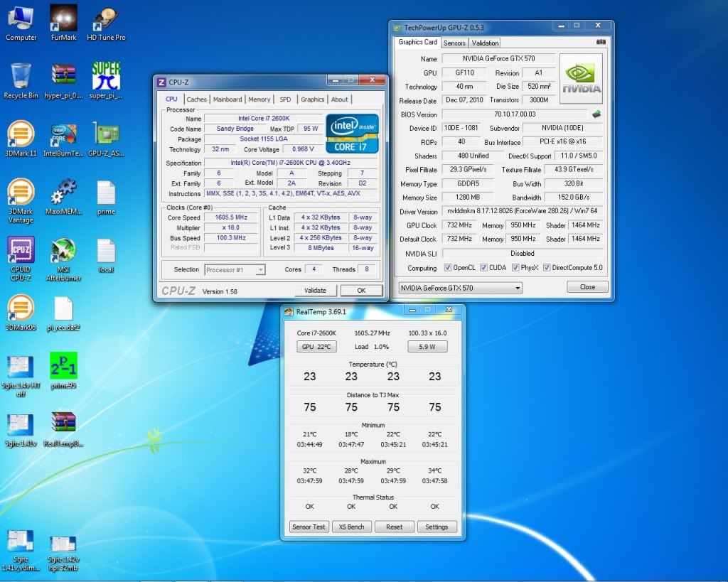The height and width of the screenshot is (582, 728).
Task: Select the 5ghz 1.4v HT off screenshot icon
Action: (21, 375)
